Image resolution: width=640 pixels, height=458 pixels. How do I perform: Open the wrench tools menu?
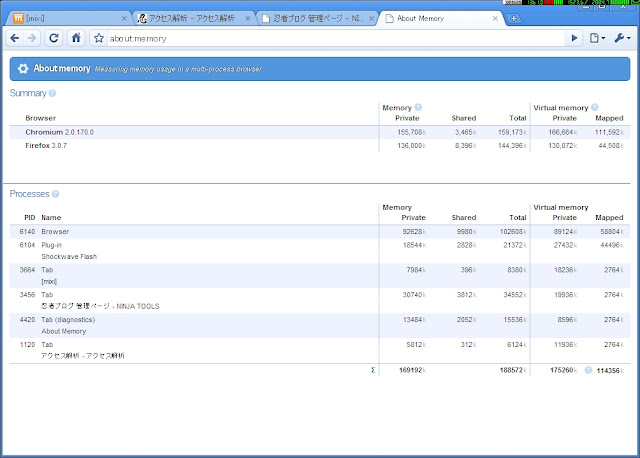point(622,38)
